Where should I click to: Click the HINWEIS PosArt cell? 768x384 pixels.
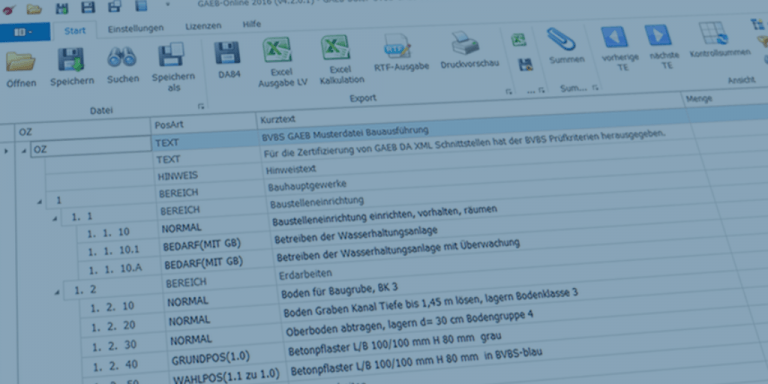[x=178, y=176]
